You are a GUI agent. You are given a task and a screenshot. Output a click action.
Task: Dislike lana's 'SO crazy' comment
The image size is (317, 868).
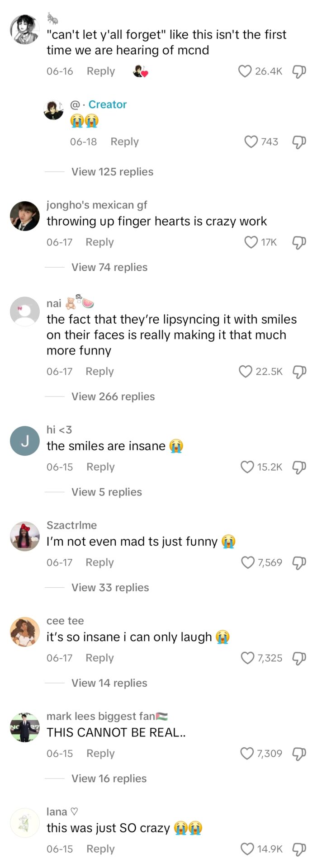click(x=299, y=849)
